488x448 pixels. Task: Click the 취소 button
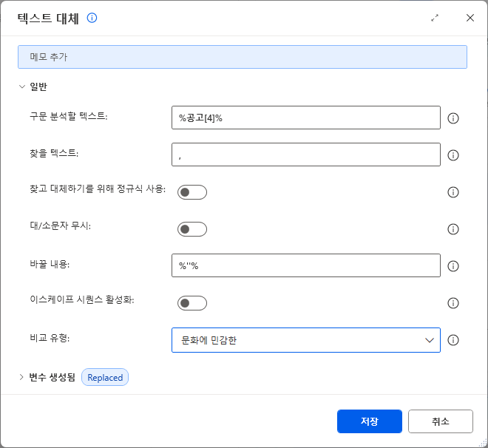point(441,421)
